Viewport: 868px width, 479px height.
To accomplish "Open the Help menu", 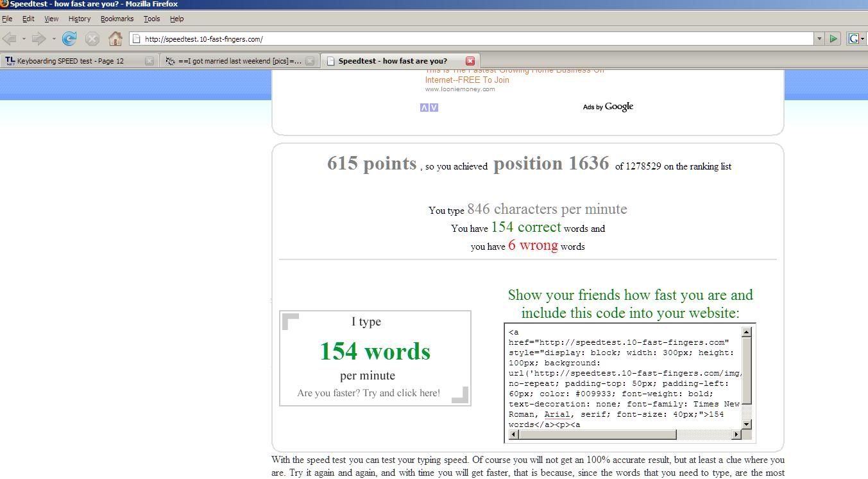I will point(176,19).
